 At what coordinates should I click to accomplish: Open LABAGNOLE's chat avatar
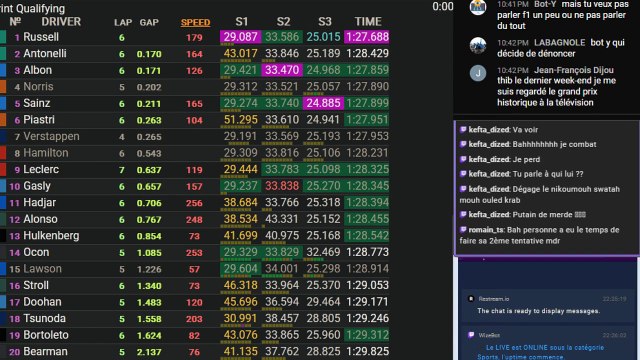(x=478, y=45)
